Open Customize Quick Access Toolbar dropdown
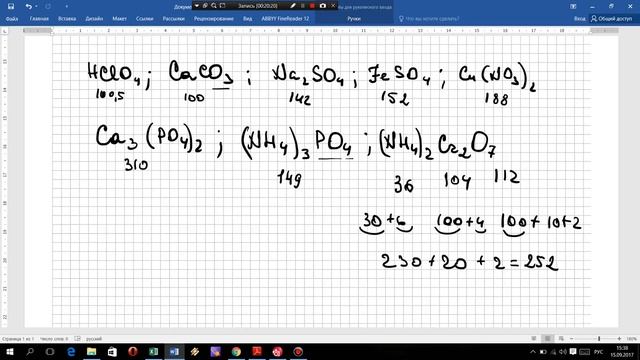This screenshot has width=640, height=360. (67, 7)
